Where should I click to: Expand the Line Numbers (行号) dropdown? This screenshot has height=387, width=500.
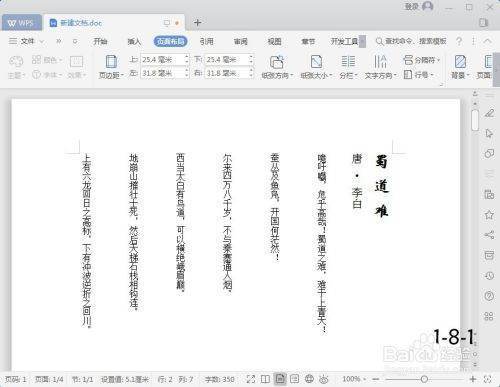tap(418, 74)
